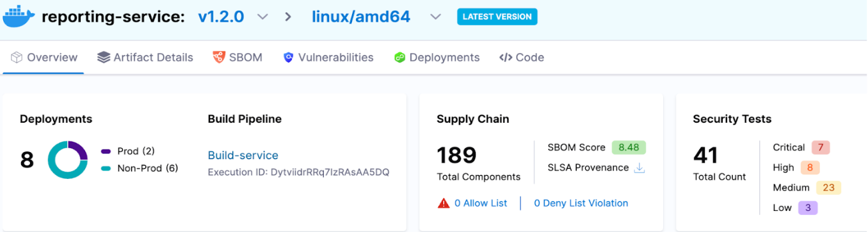868x232 pixels.
Task: Click the v1.2.0 version text
Action: point(221,17)
